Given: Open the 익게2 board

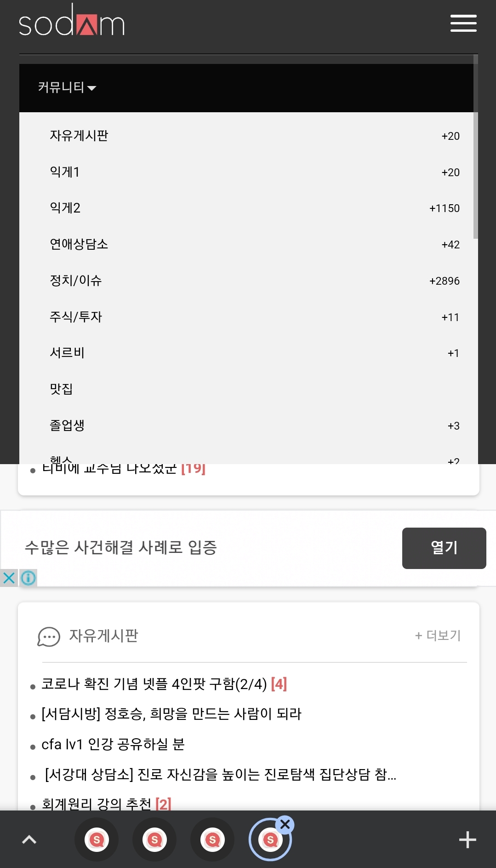Looking at the screenshot, I should coord(65,208).
